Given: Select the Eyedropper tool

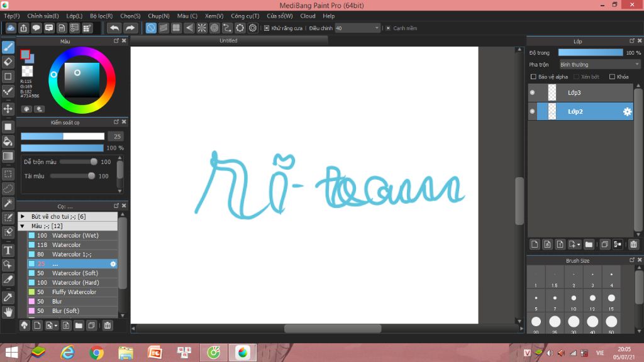Looking at the screenshot, I should tap(8, 297).
